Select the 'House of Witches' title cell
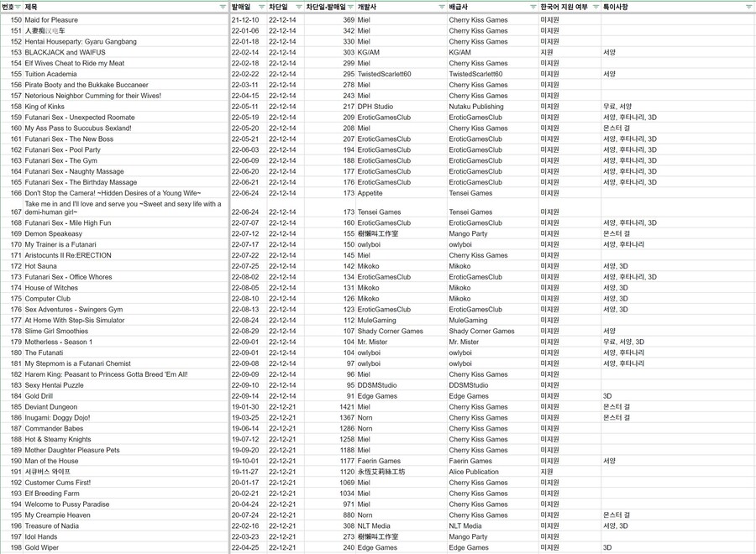Image resolution: width=756 pixels, height=554 pixels. [125, 288]
